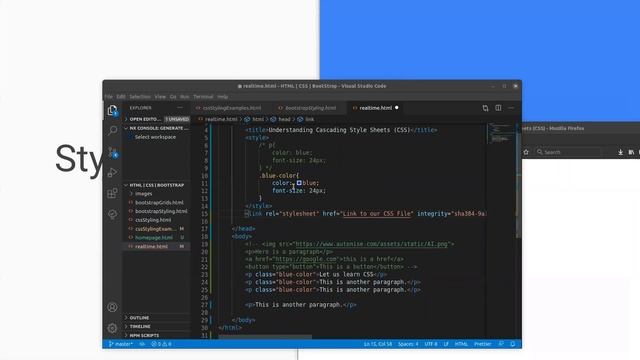Viewport: 640px width, 360px height.
Task: Click html breadcrumb segment
Action: click(258, 120)
